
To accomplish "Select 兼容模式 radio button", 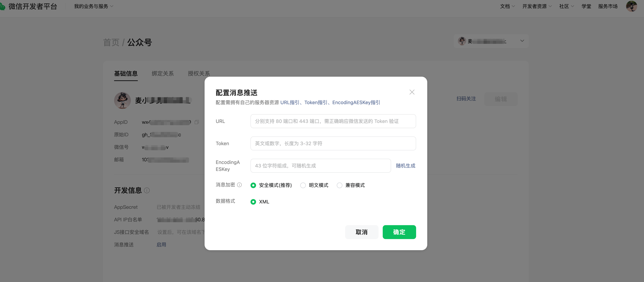I will [340, 185].
